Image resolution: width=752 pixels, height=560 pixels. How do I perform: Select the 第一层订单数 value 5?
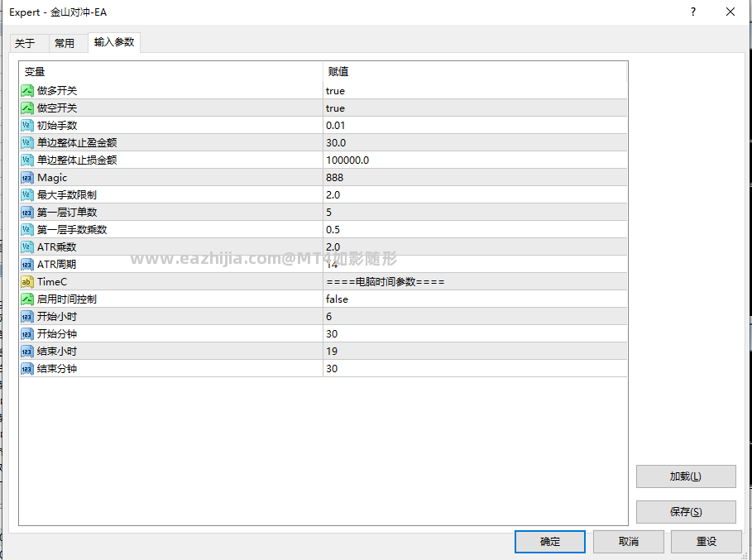tap(329, 212)
